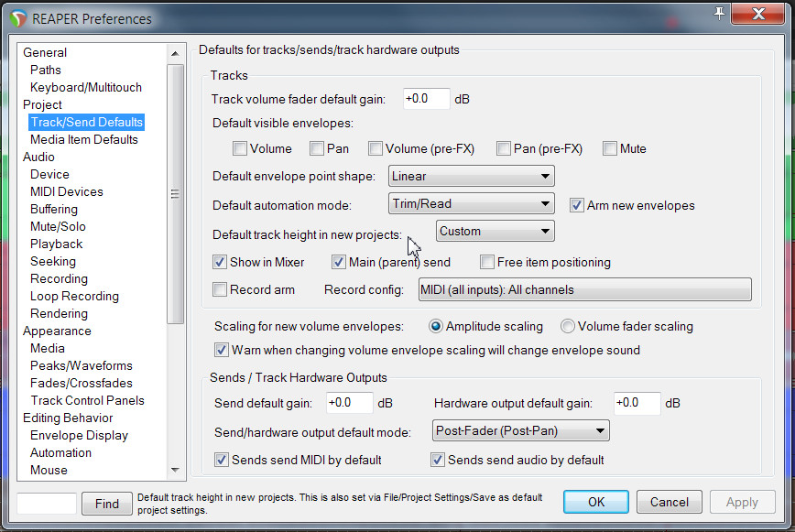Toggle Show in Mixer checkbox
Screen dimensions: 795x532
(220, 262)
